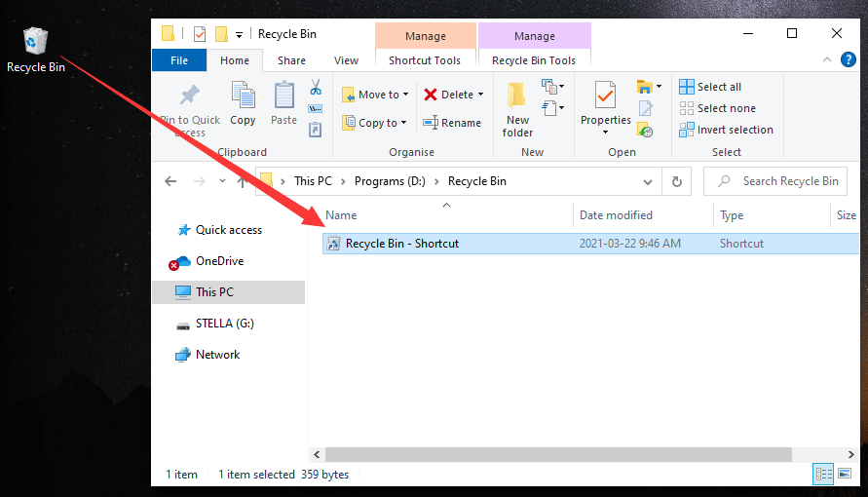The height and width of the screenshot is (497, 868).
Task: Open the File tab
Action: 179,60
